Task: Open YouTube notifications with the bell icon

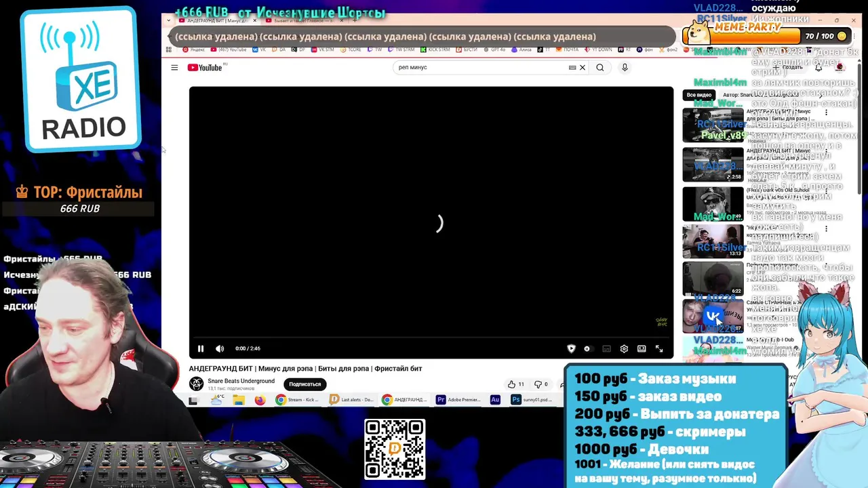Action: coord(818,67)
